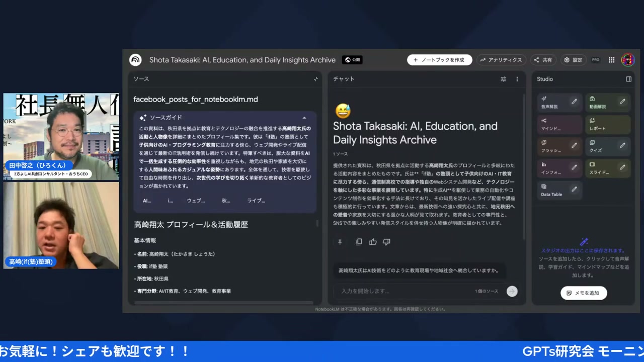The image size is (644, 362).
Task: Open the chat three-dot overflow menu
Action: [517, 79]
